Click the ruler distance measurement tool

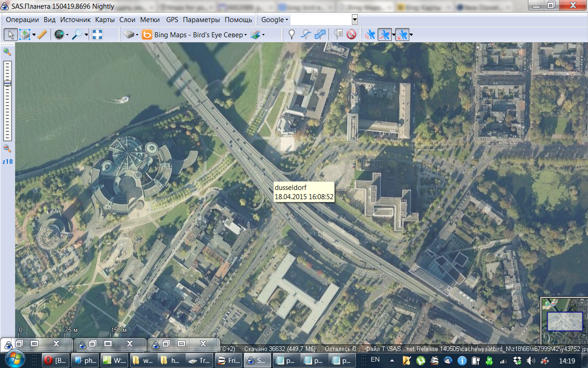[x=42, y=34]
